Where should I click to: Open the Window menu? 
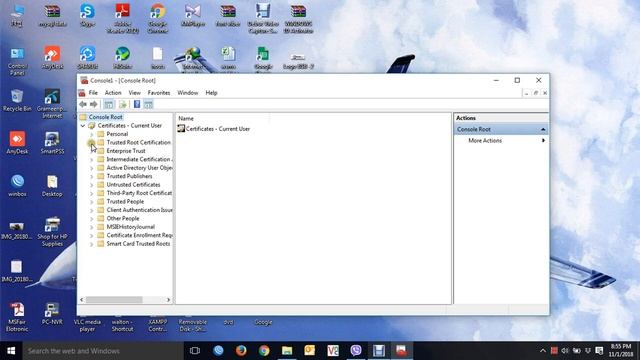[x=187, y=93]
